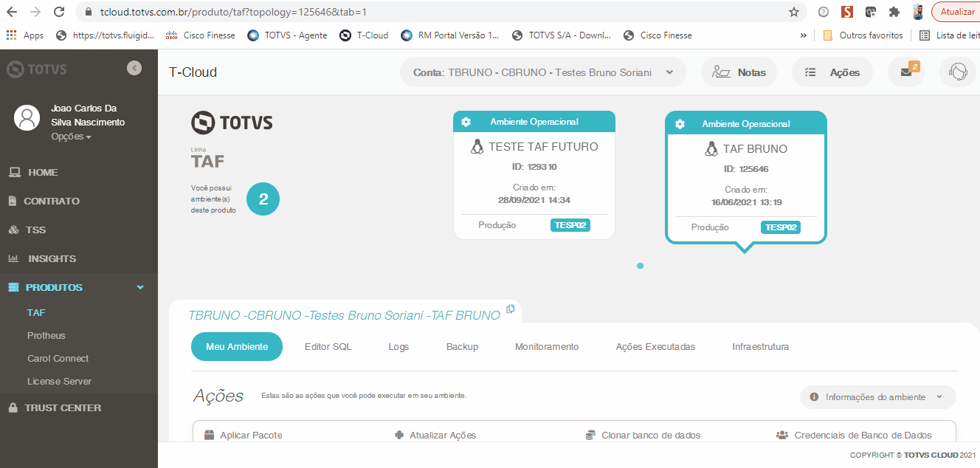Open the first Cisco Finesse bookmark
Image resolution: width=980 pixels, height=468 pixels.
(201, 35)
